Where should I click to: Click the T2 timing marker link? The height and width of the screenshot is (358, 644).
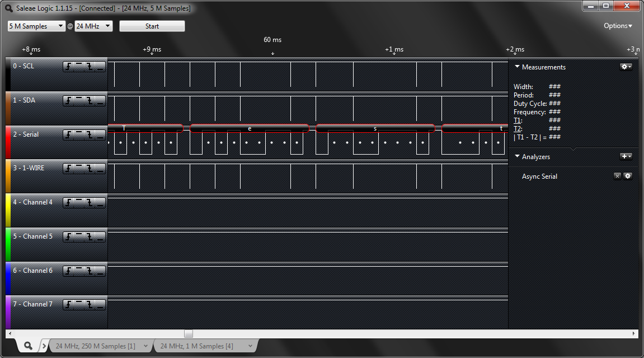tap(518, 129)
